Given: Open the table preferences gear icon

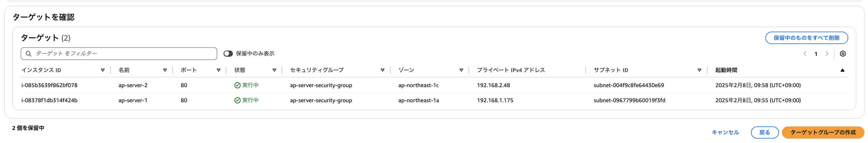Looking at the screenshot, I should tap(842, 54).
